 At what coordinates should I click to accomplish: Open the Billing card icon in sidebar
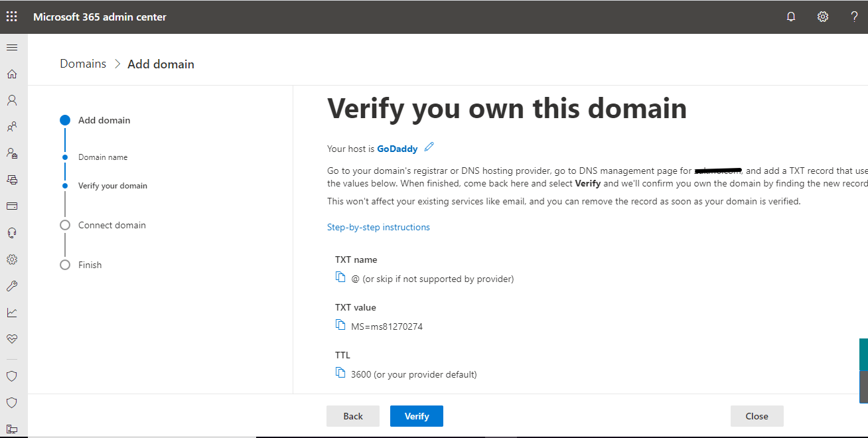[12, 206]
